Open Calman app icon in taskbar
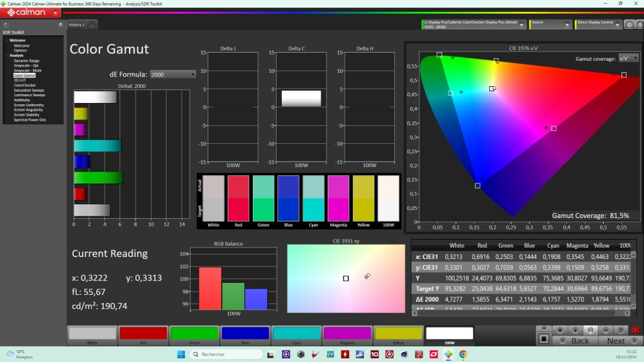This screenshot has width=644, height=362. point(448,354)
